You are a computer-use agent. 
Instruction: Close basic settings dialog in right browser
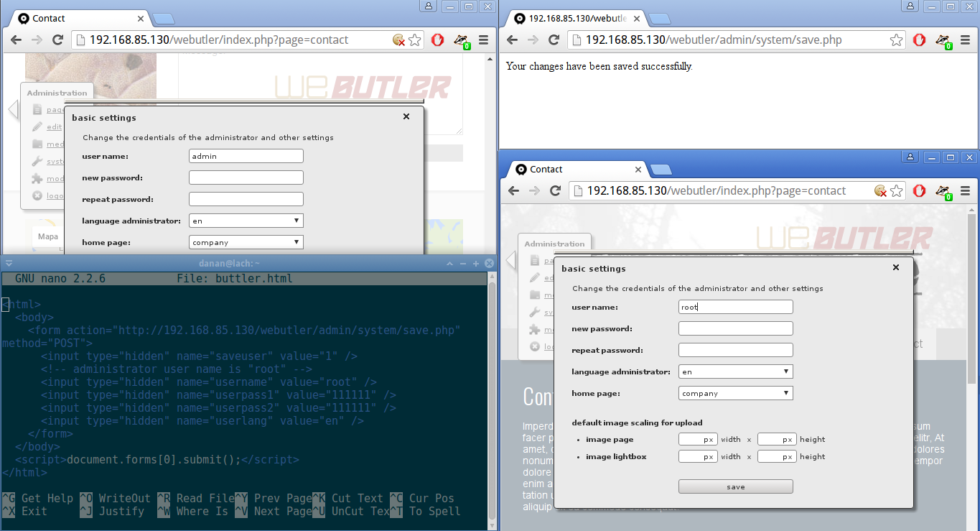(896, 267)
